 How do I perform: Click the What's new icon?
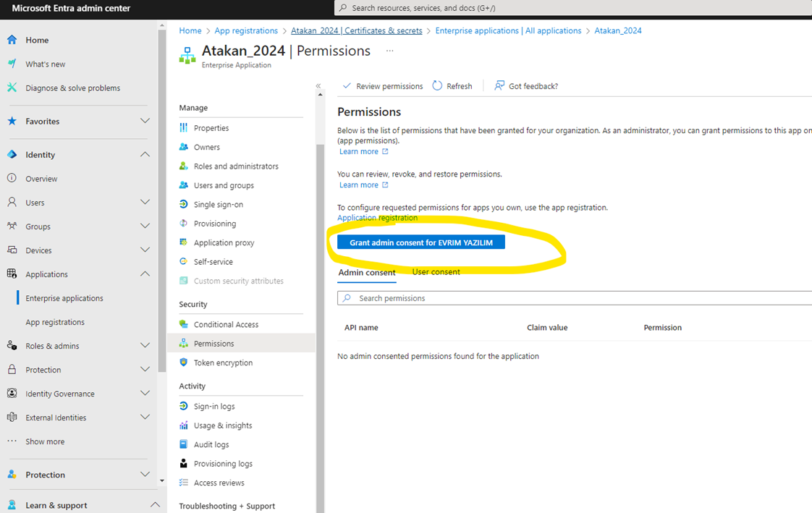pos(12,64)
